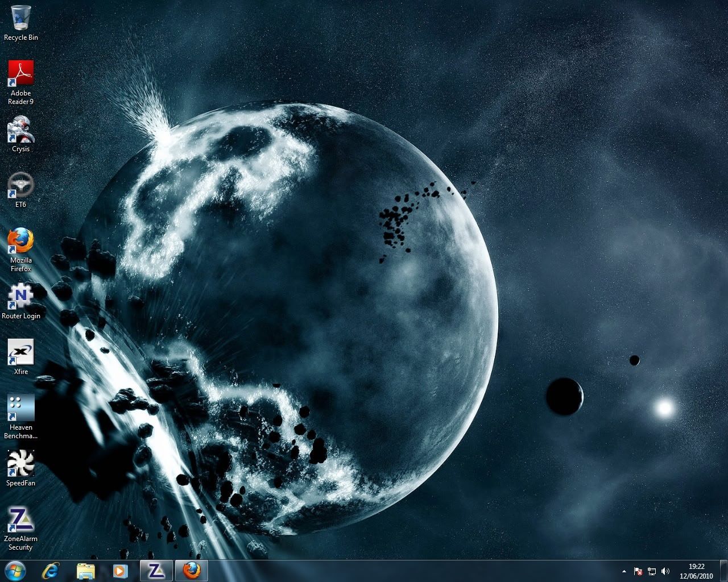
Task: Open Windows Media Player from the taskbar
Action: click(119, 571)
